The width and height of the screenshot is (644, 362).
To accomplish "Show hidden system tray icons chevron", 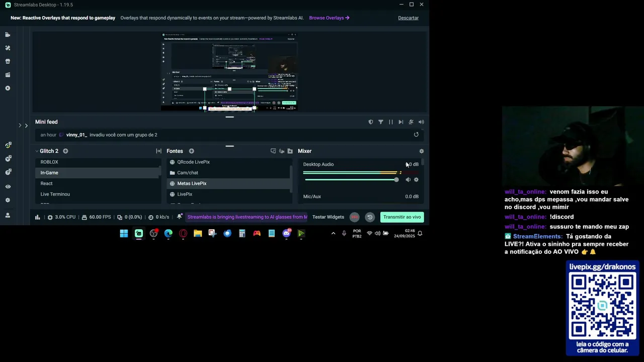I will (333, 233).
